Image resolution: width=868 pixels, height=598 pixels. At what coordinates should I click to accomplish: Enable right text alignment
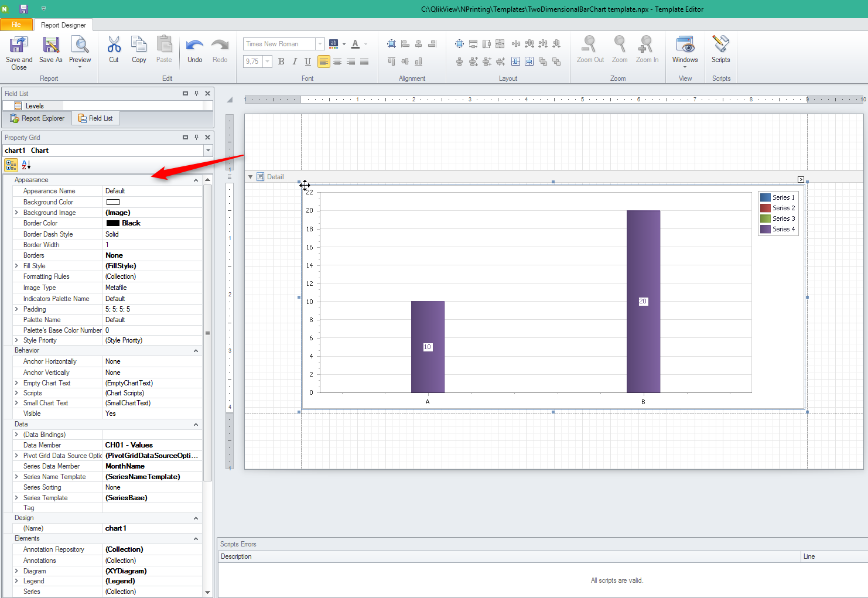351,61
